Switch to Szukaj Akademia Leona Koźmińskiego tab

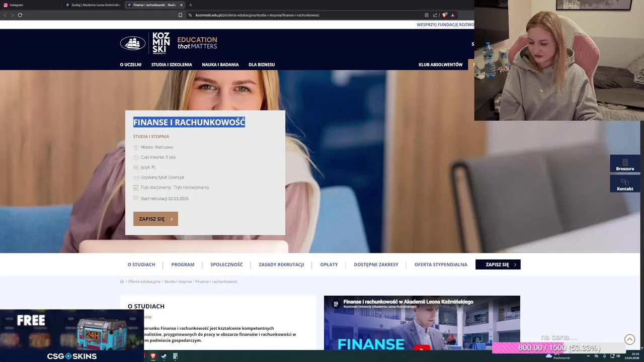coord(94,5)
